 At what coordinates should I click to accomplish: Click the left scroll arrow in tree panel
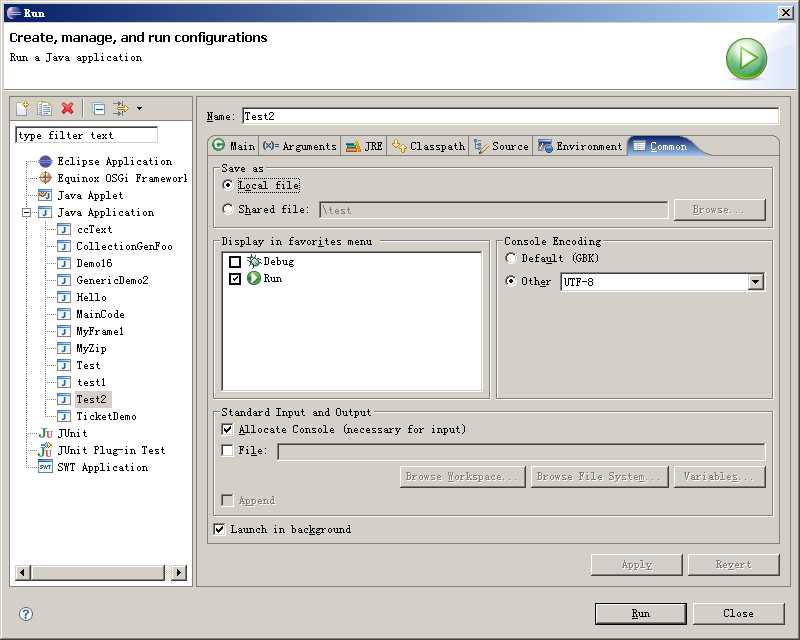coord(22,572)
